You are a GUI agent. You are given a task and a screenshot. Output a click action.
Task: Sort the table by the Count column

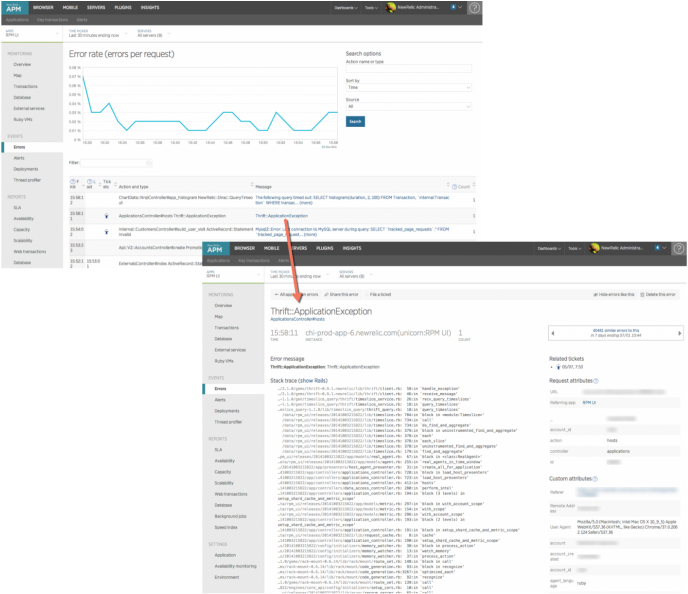tap(464, 187)
